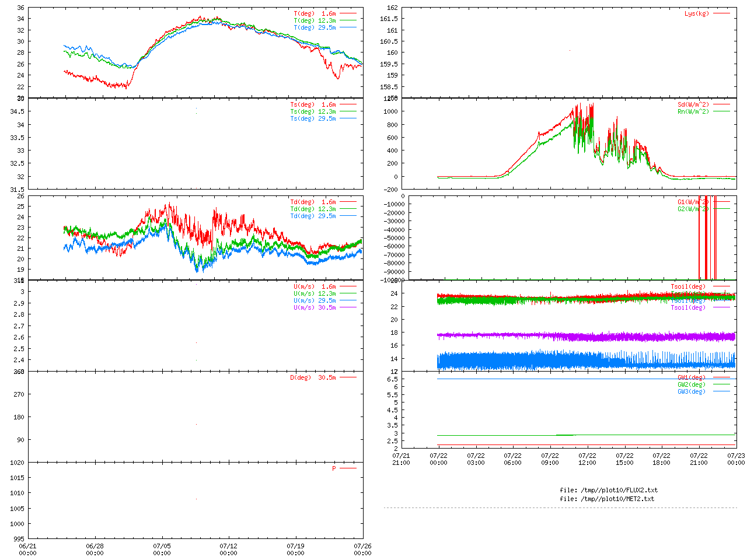The width and height of the screenshot is (747, 560).
Task: Click the D(deg) 30.5m legend label
Action: tap(313, 377)
